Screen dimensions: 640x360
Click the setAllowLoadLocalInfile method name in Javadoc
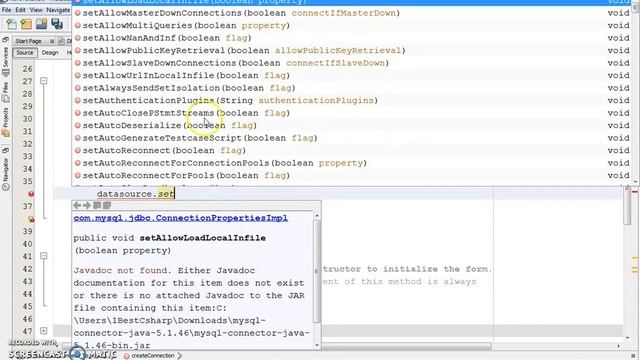(x=202, y=238)
